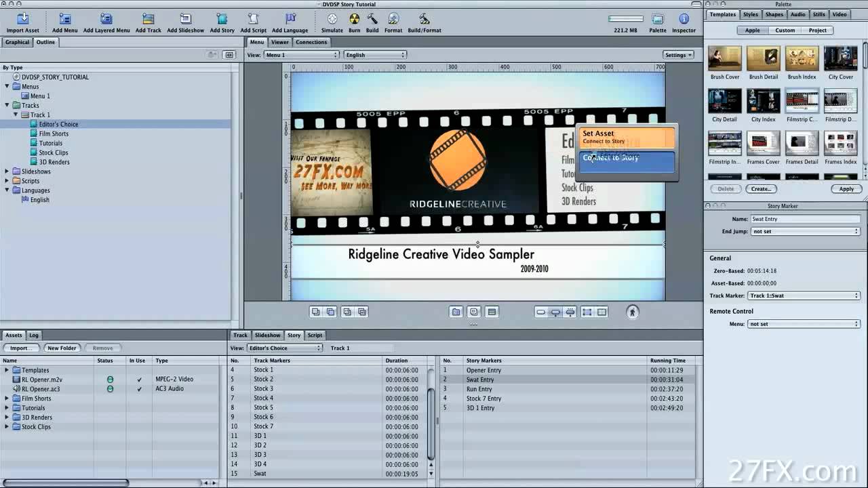This screenshot has width=868, height=488.
Task: Select the Film Shorts story in outline
Action: click(x=54, y=134)
